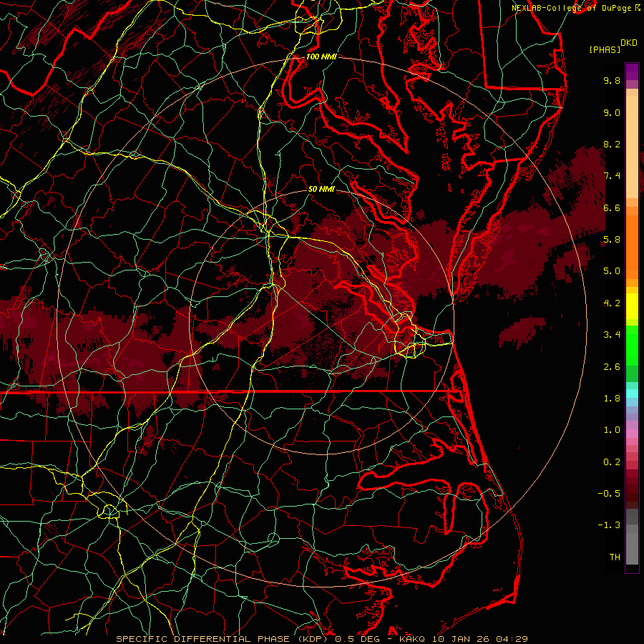Click the 5.0 scale value
The image size is (644, 644).
[612, 271]
